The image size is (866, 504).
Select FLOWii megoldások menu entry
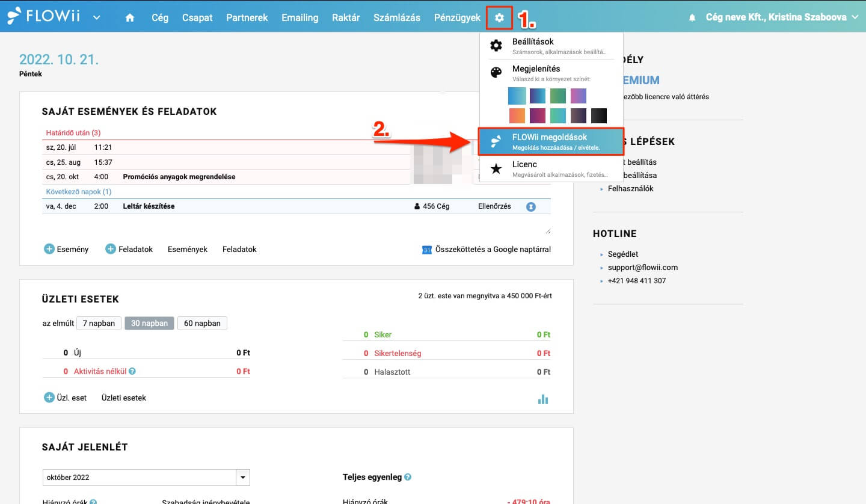click(x=551, y=141)
